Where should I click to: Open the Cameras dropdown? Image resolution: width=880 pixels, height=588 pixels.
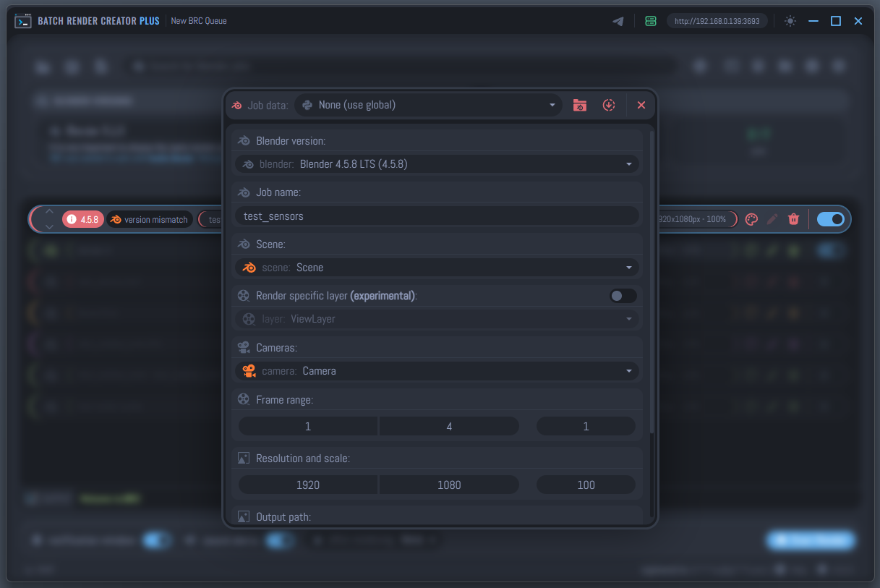click(437, 371)
